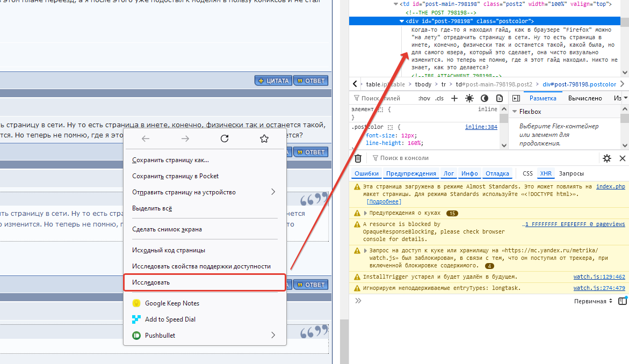Image resolution: width=629 pixels, height=364 pixels.
Task: Open the watch.js:129:462 source link
Action: click(599, 277)
